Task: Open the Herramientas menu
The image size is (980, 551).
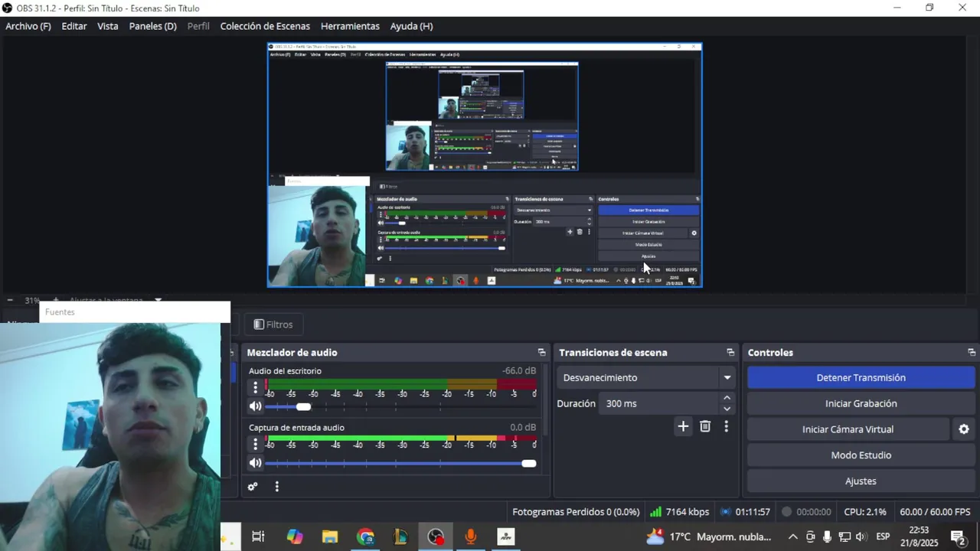Action: 350,26
